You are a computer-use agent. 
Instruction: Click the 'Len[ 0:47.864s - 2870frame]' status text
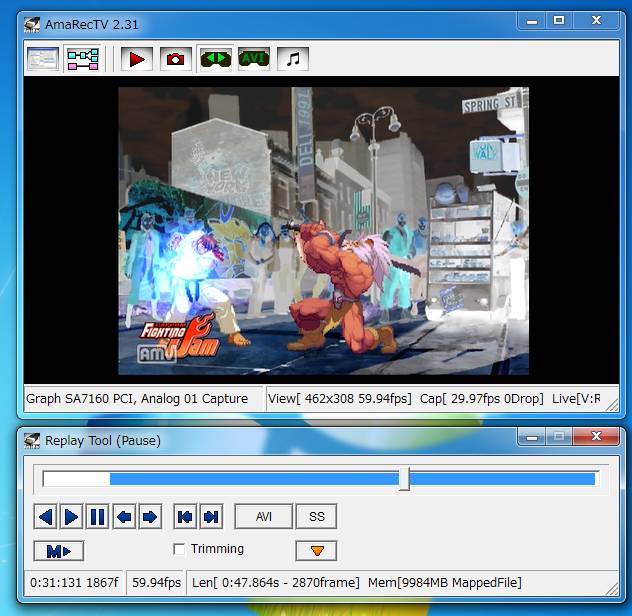coord(276,583)
